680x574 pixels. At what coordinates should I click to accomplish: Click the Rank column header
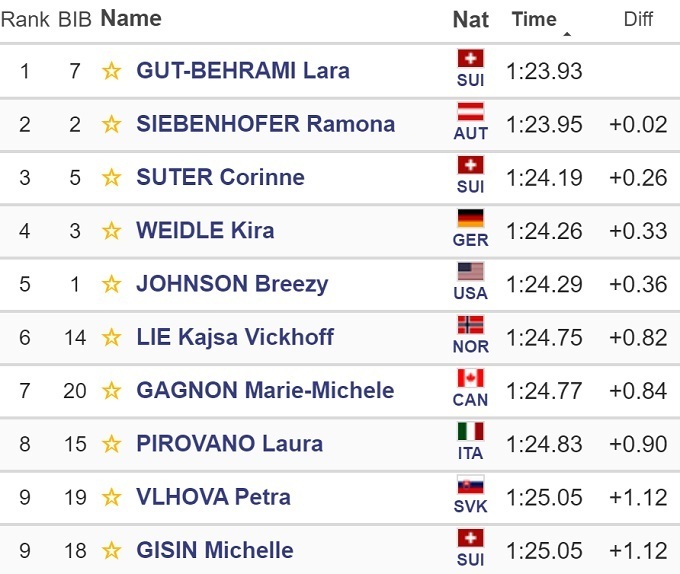pos(25,19)
